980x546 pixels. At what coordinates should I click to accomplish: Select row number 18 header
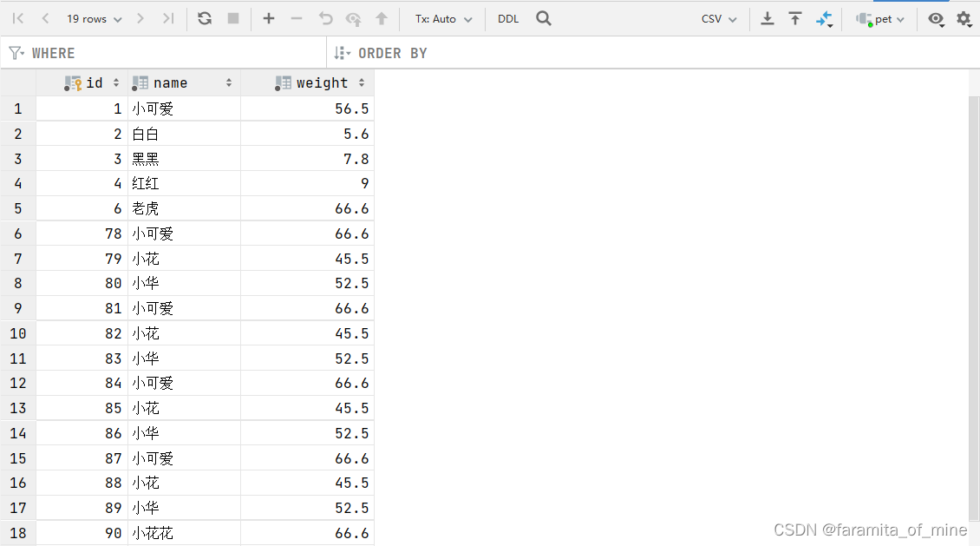coord(18,533)
